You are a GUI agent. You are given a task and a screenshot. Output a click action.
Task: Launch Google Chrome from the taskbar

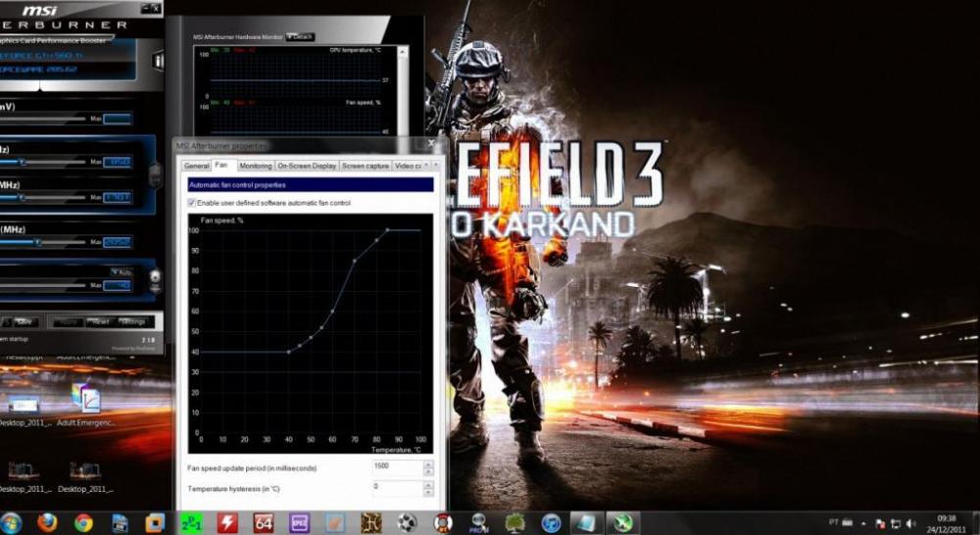(83, 522)
